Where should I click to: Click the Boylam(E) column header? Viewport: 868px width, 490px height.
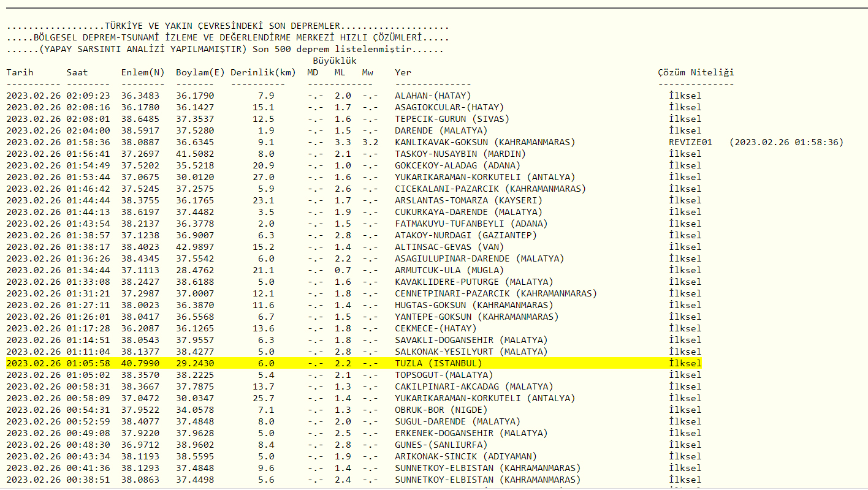point(200,72)
